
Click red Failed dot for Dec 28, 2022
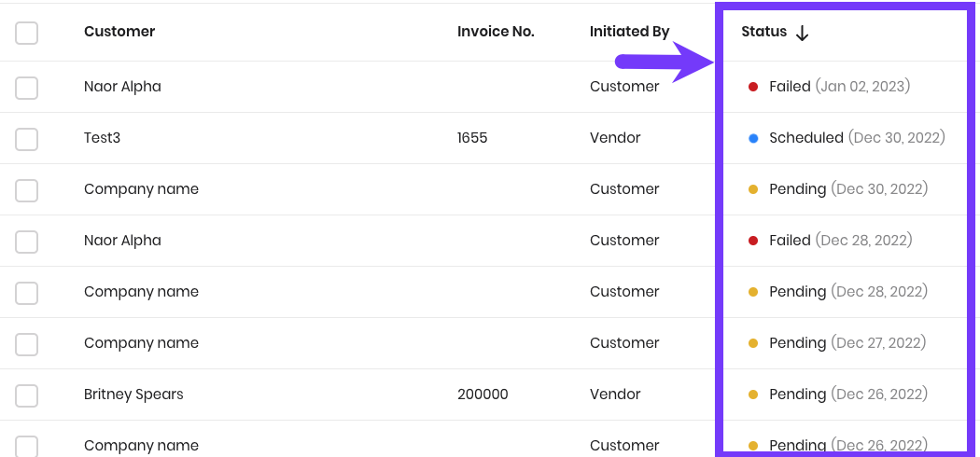(753, 241)
